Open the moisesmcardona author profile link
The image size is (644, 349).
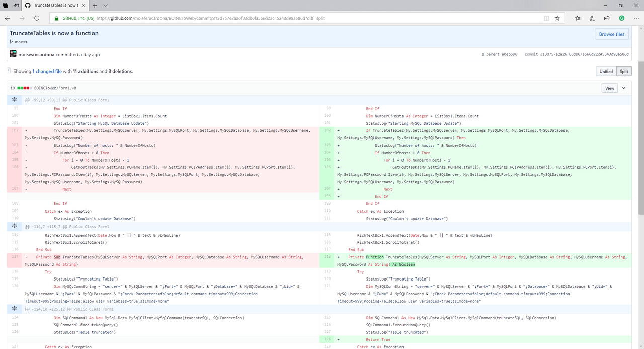[36, 54]
